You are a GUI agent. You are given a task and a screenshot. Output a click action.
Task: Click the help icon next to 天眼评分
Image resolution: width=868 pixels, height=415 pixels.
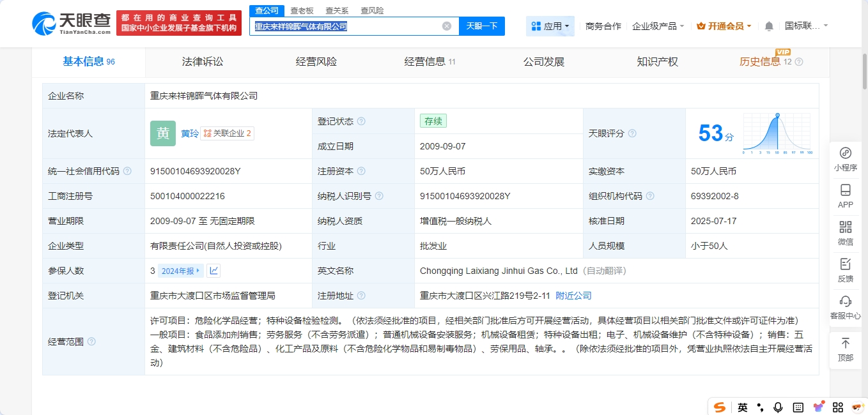[632, 133]
